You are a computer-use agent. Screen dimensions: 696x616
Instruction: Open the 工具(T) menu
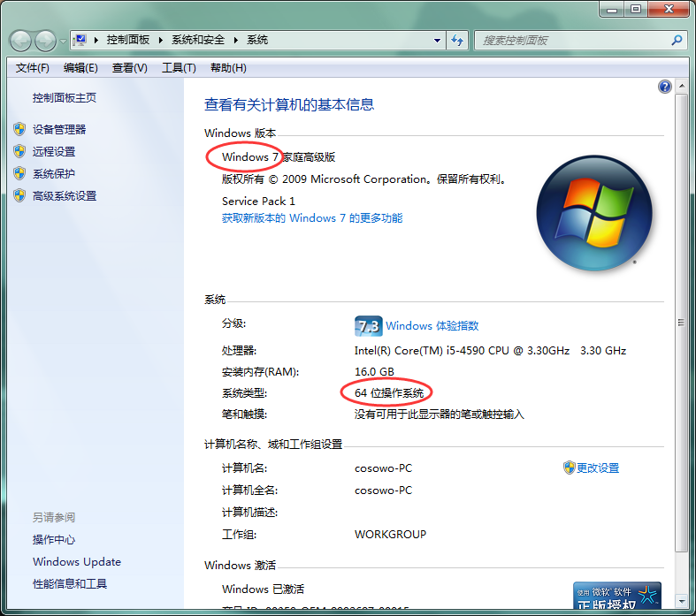tap(179, 68)
